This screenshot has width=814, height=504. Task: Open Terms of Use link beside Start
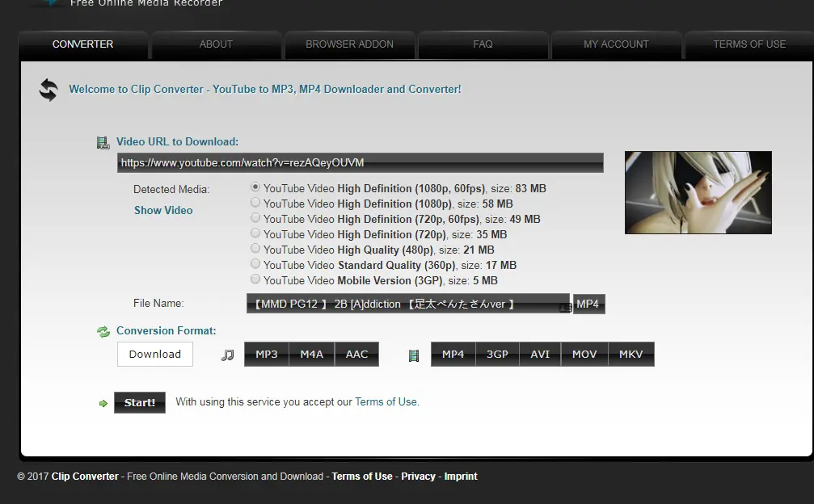(x=386, y=402)
